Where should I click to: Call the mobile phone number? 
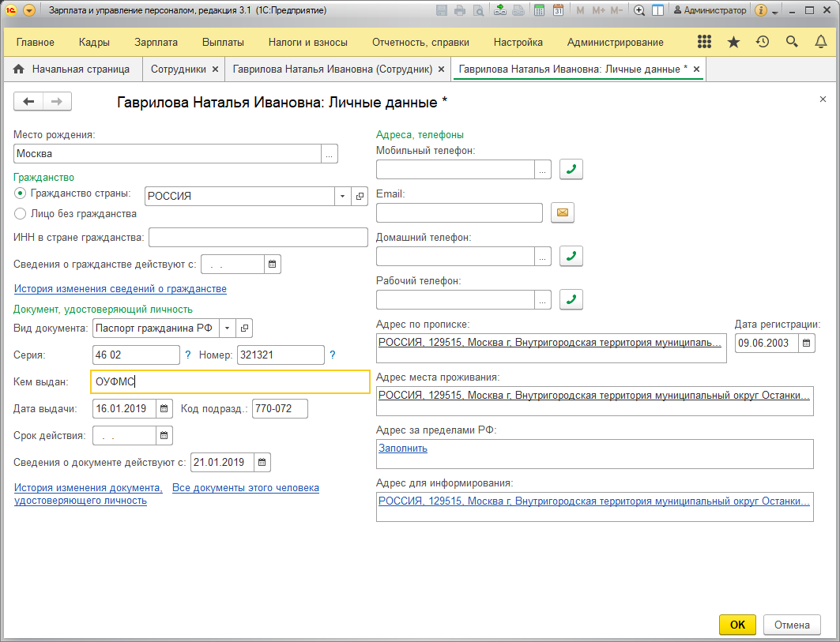571,169
